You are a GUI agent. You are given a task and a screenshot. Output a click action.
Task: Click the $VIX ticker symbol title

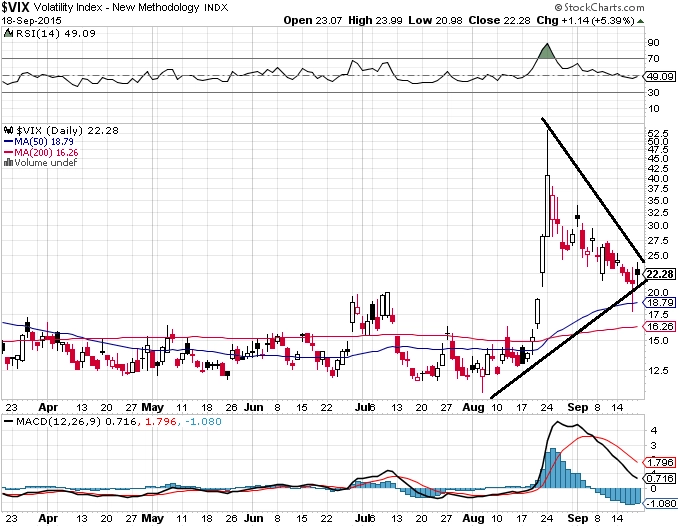click(x=16, y=7)
